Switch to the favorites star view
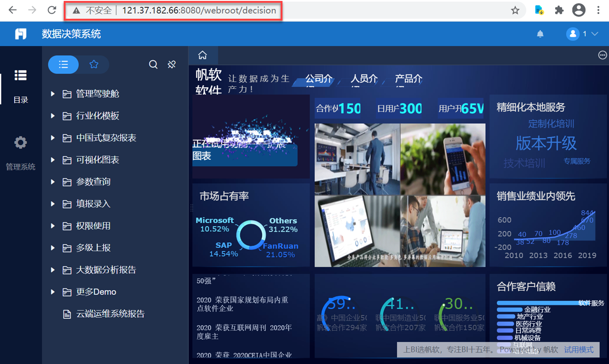This screenshot has height=364, width=609. coord(94,65)
